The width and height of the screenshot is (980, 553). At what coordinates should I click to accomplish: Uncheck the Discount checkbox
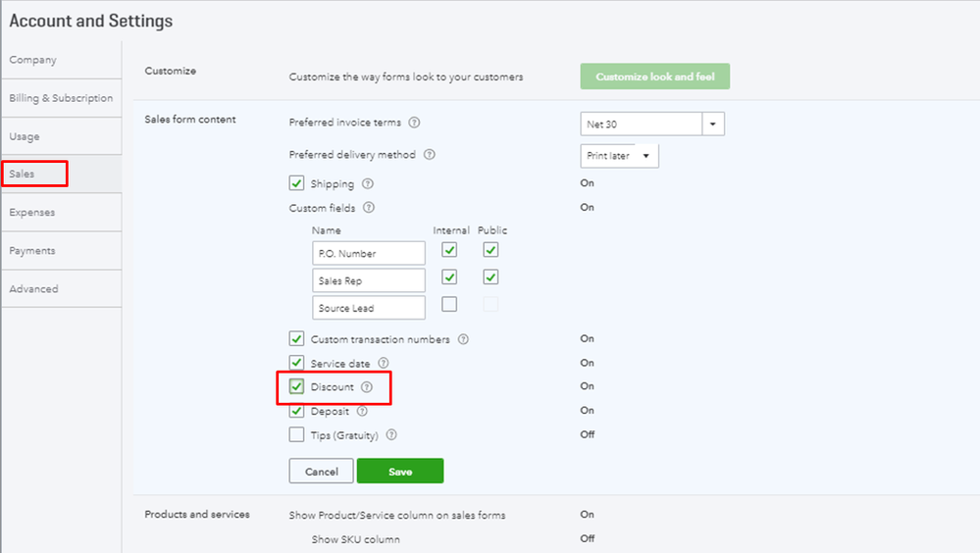[297, 386]
